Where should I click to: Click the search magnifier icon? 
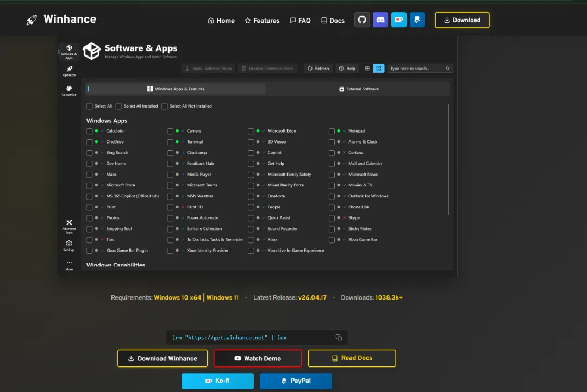pos(447,69)
